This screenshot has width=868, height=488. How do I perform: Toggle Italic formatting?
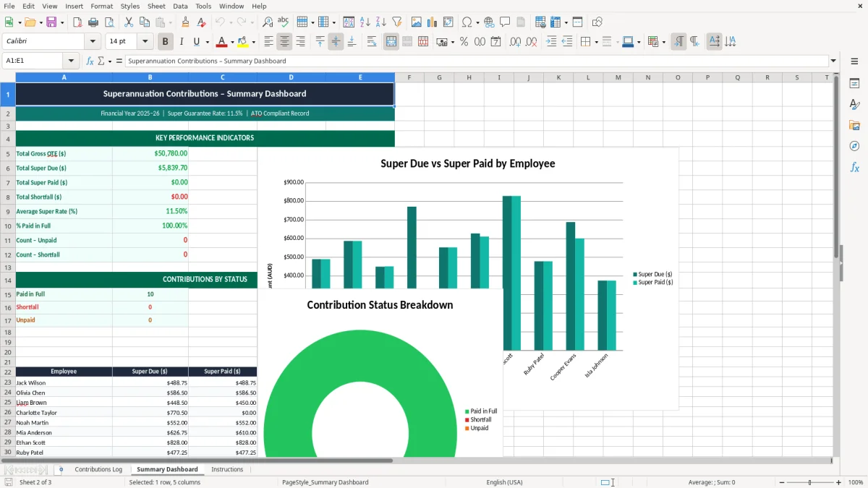(x=181, y=42)
